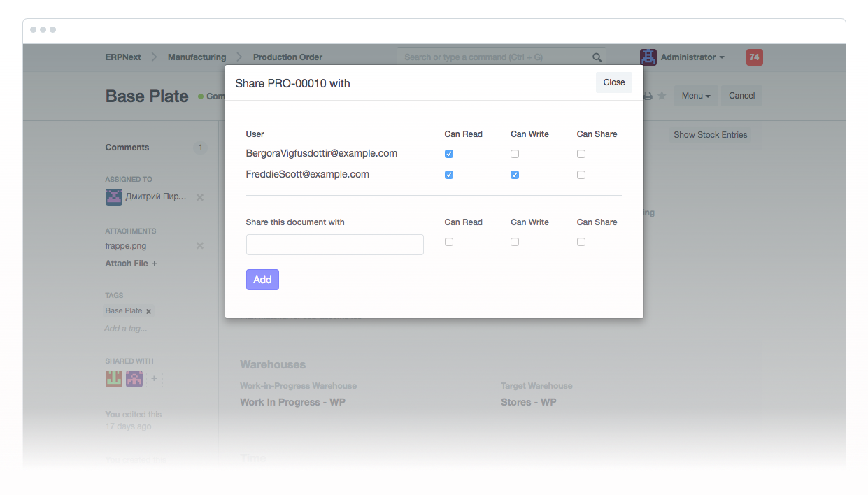Click the Administrator avatar icon
This screenshot has width=868, height=495.
click(648, 57)
